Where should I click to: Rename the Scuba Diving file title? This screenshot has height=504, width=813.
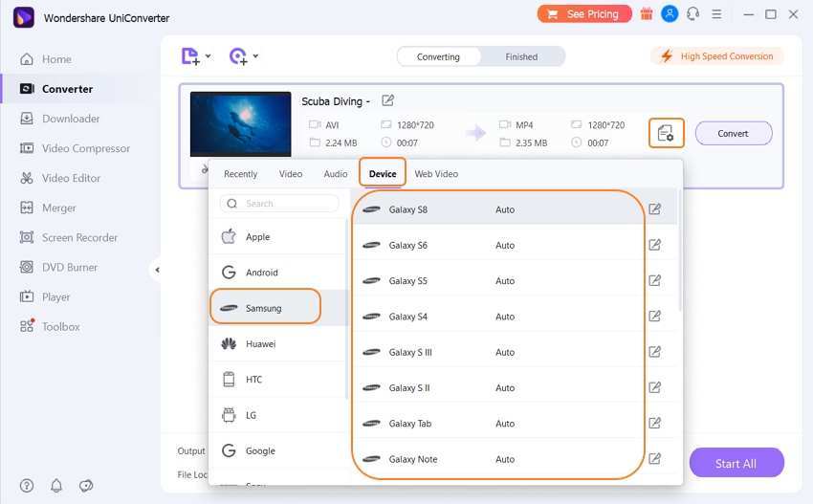click(x=387, y=100)
